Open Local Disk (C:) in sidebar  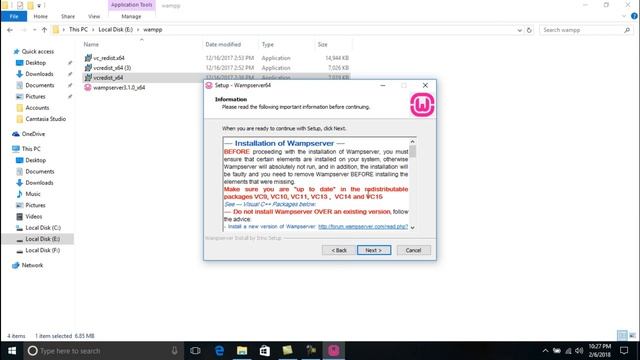pos(43,228)
